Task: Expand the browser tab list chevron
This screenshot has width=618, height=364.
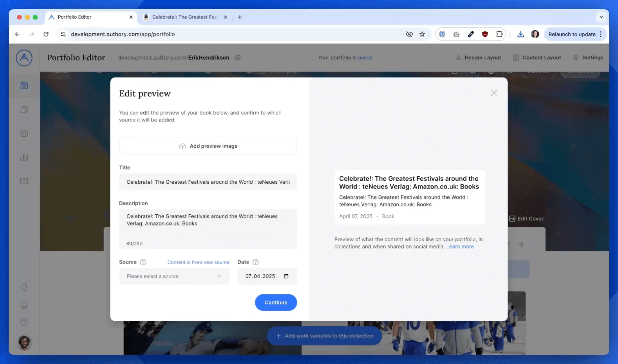Action: [x=601, y=17]
